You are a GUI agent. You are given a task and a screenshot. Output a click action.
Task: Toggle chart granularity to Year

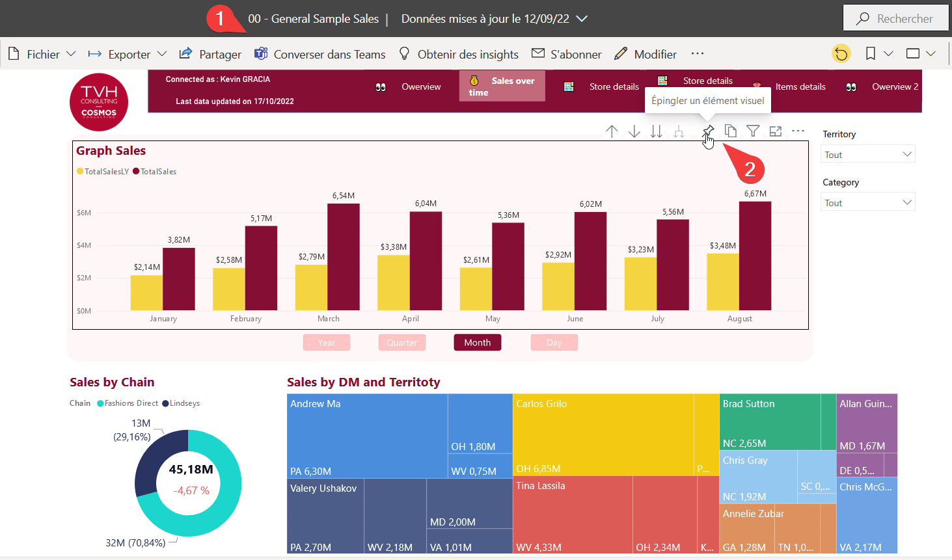(x=327, y=343)
